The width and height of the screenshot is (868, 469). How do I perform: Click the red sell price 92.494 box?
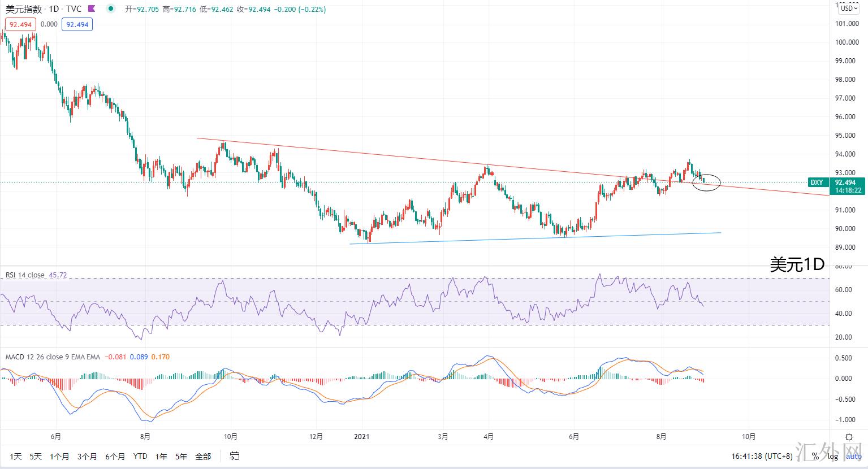[21, 24]
